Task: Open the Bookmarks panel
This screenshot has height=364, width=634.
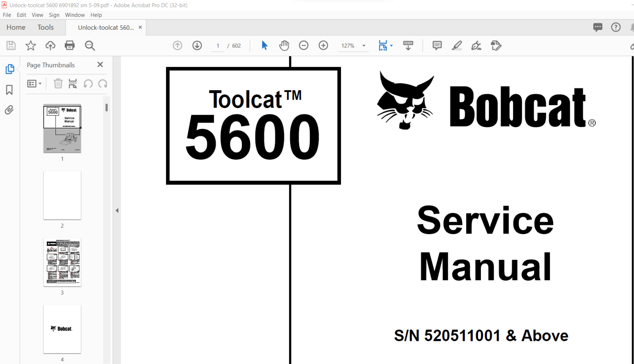Action: coord(9,90)
